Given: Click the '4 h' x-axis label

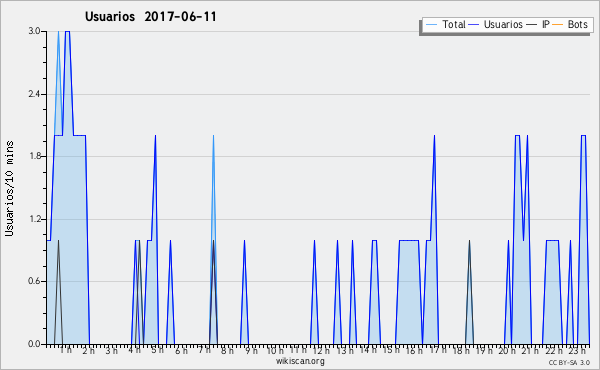Looking at the screenshot, I should tap(135, 350).
